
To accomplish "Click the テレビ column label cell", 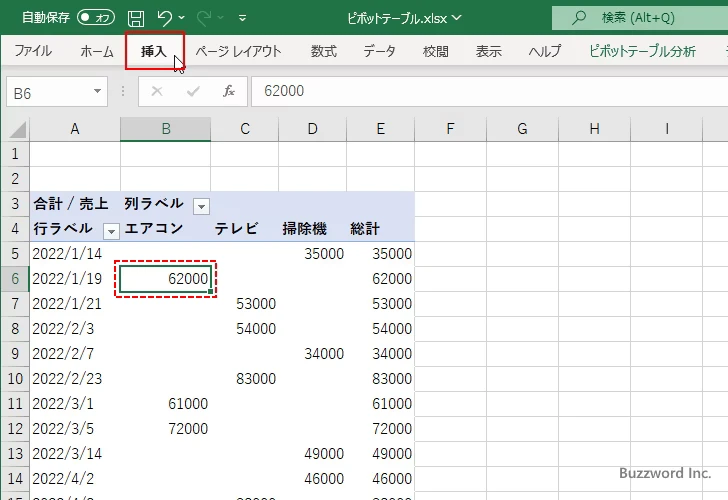I will click(245, 229).
